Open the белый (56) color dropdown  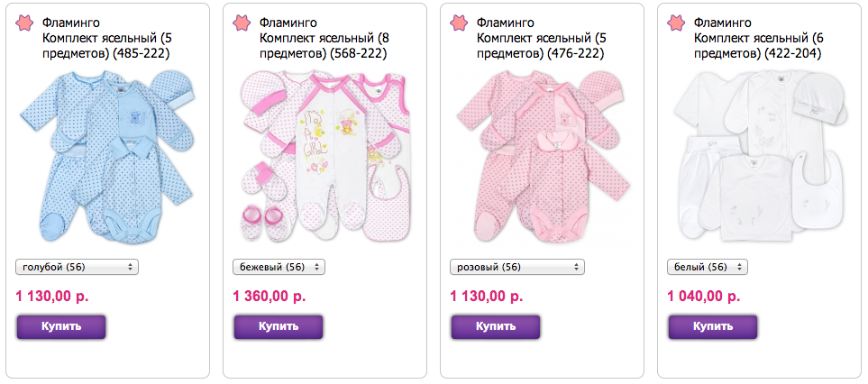(708, 267)
